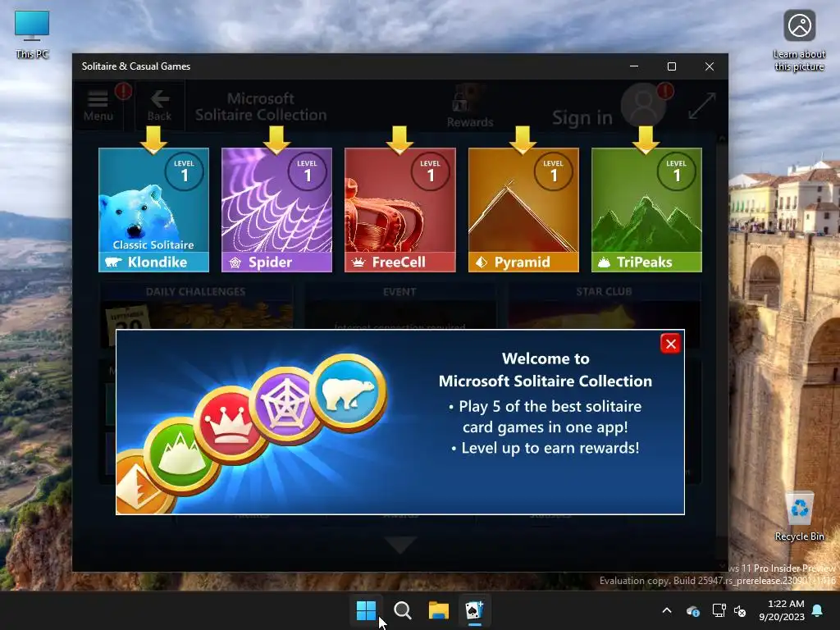Click the red crown medallion in popup
The height and width of the screenshot is (630, 840).
(x=229, y=425)
